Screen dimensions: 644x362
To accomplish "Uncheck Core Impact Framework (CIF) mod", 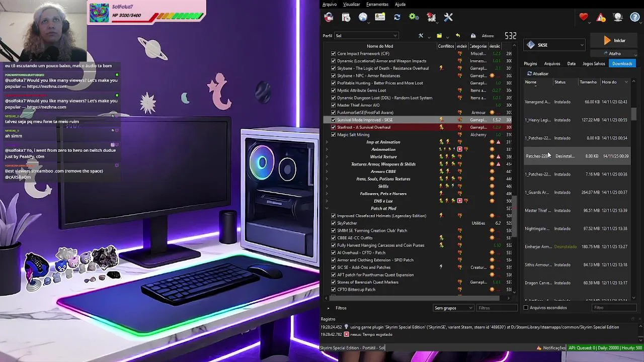I will (333, 54).
